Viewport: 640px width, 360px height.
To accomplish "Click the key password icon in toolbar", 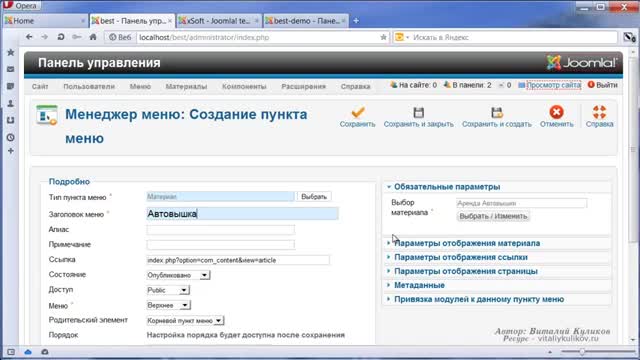I will (77, 37).
